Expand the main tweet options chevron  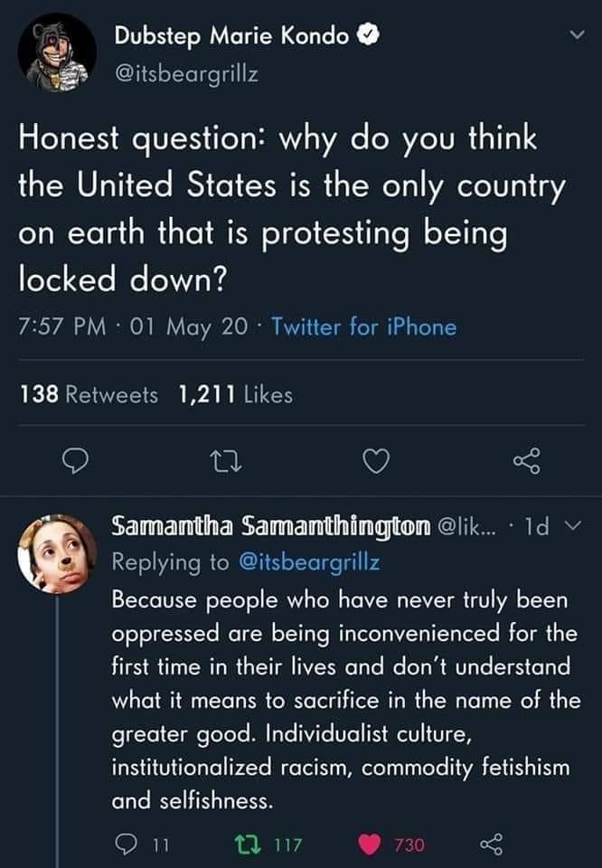tap(567, 36)
